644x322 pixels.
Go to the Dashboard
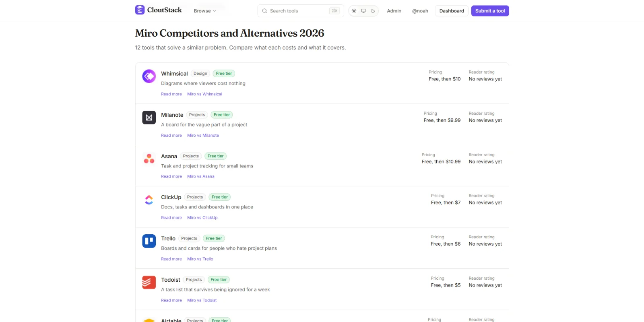(x=452, y=11)
